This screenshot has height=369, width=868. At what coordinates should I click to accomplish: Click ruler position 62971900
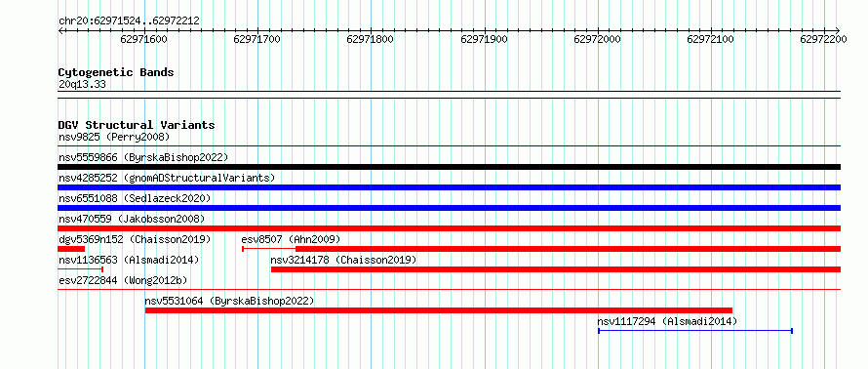484,39
